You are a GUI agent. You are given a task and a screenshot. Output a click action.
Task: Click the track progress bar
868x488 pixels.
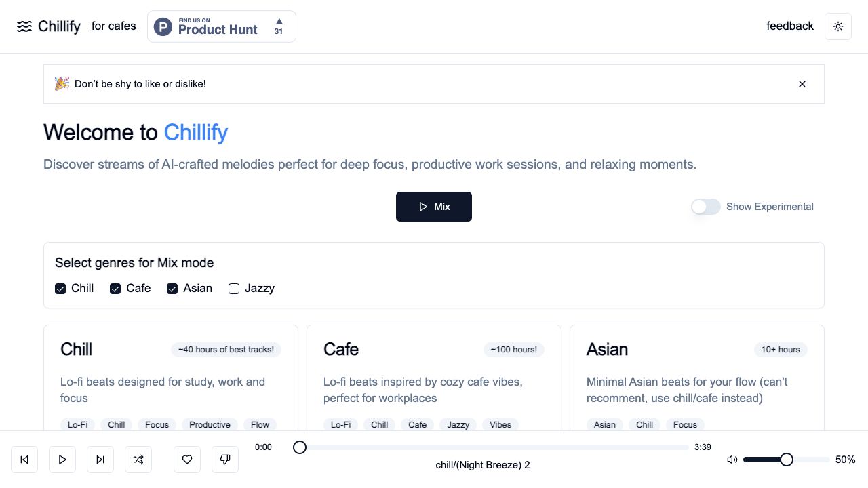(x=494, y=447)
